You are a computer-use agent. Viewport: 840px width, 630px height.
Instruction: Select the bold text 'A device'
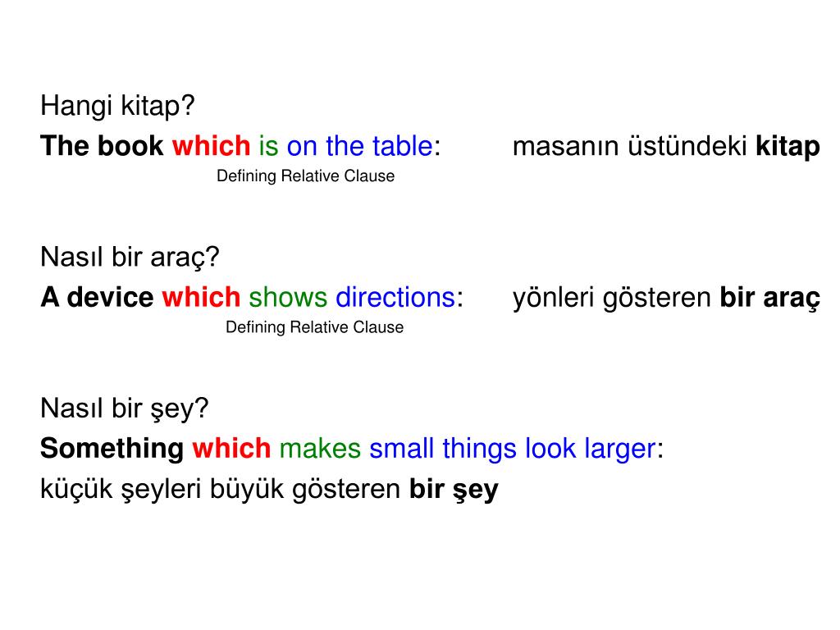pyautogui.click(x=97, y=297)
